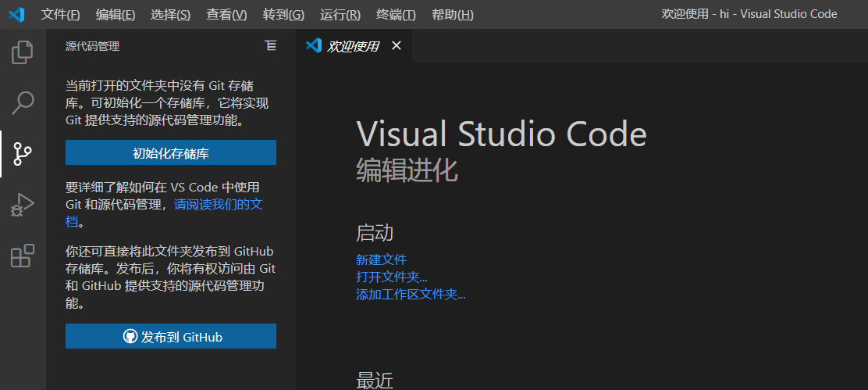
Task: Select the 欢迎使用 editor tab
Action: (354, 46)
